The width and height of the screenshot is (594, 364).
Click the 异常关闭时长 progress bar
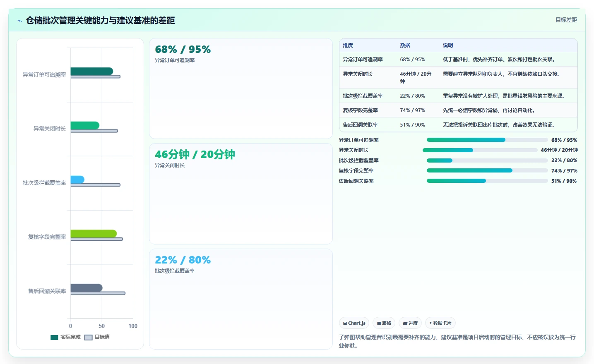(480, 150)
